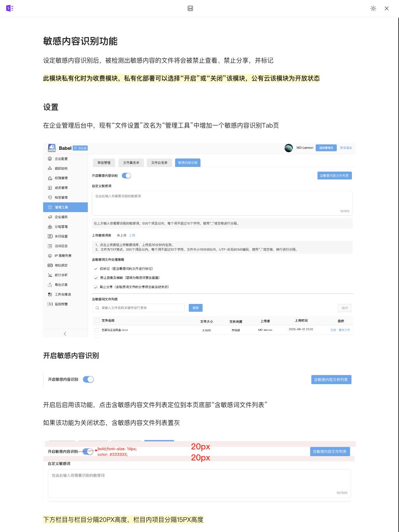This screenshot has width=399, height=532.
Task: Select the 敏感内容识别 tab
Action: (188, 163)
